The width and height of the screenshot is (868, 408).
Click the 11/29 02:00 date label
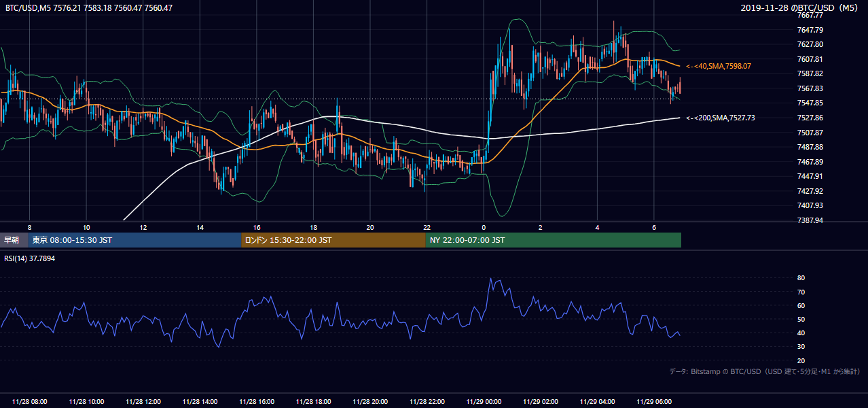click(541, 402)
